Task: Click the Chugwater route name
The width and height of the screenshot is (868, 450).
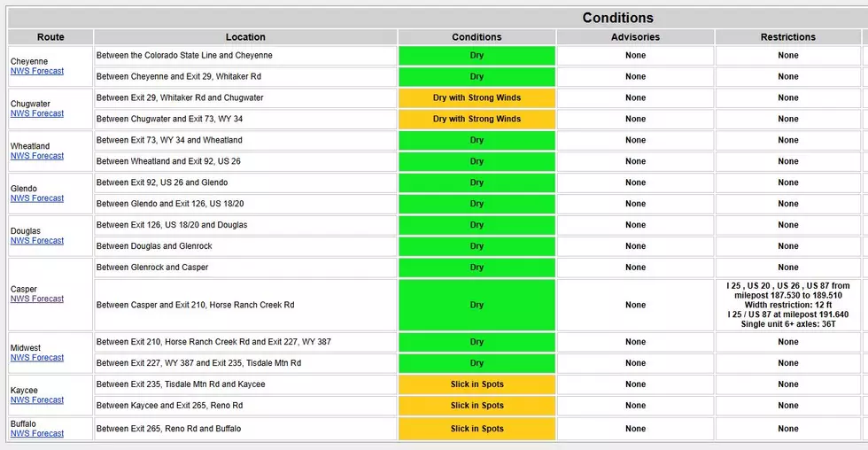Action: tap(30, 104)
